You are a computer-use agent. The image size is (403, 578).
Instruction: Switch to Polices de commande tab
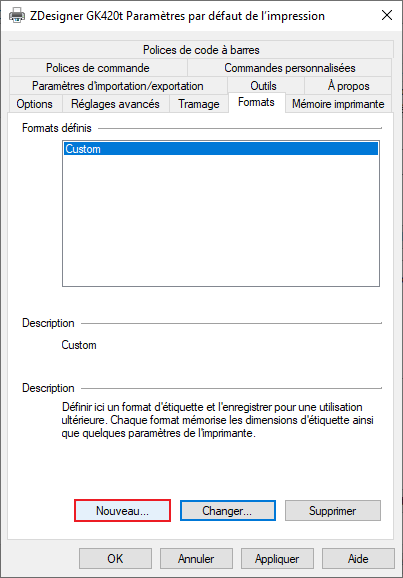click(98, 68)
